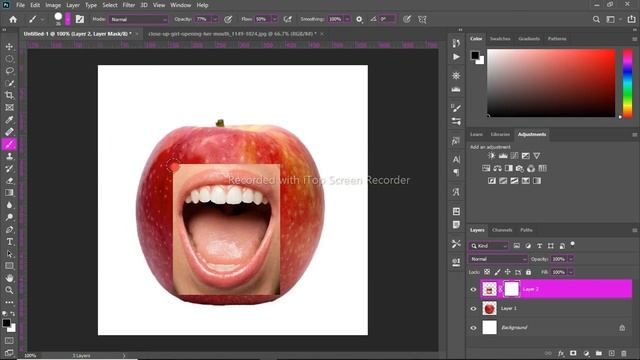This screenshot has height=360, width=640.
Task: Switch to the Channels tab
Action: point(502,230)
